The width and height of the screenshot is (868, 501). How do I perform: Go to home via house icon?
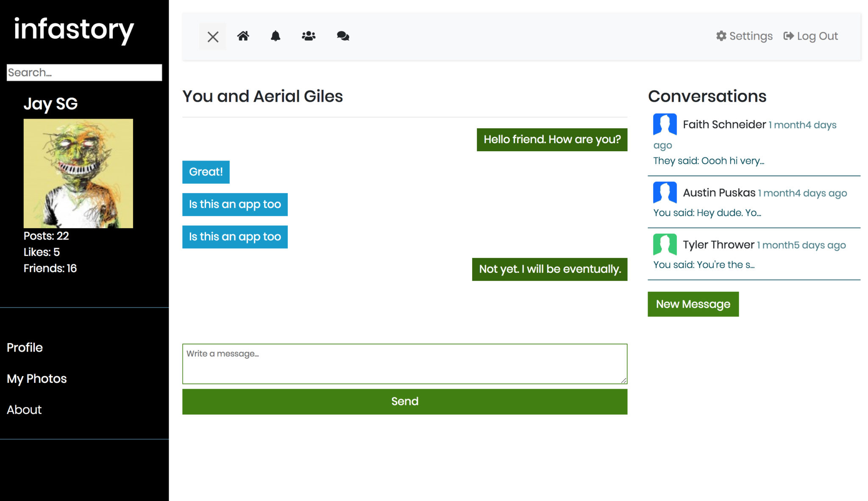243,36
